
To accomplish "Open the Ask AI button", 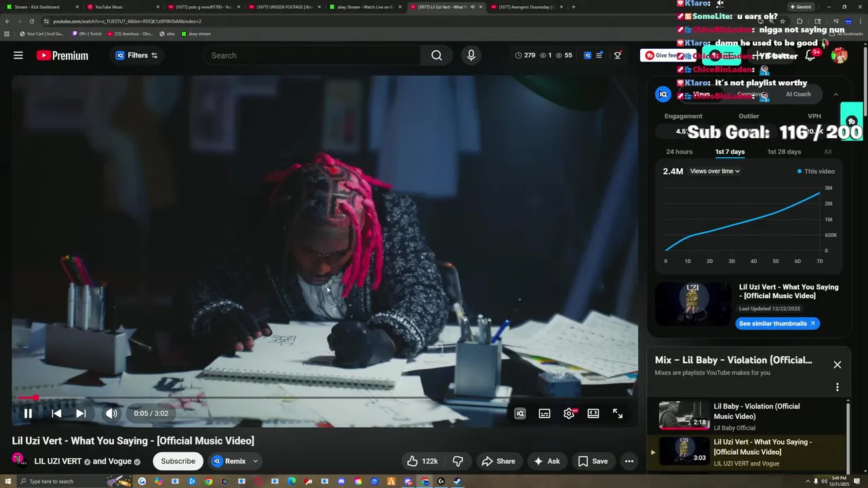I will click(x=547, y=461).
